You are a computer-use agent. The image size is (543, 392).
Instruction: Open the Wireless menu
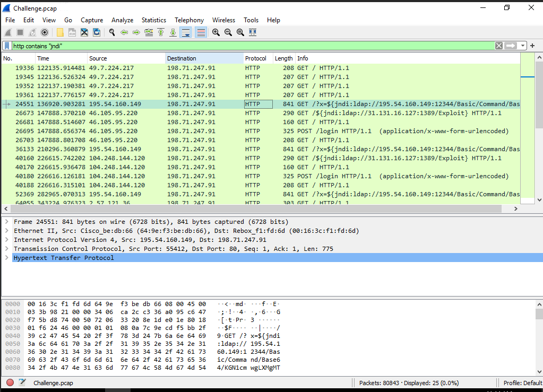tap(223, 20)
